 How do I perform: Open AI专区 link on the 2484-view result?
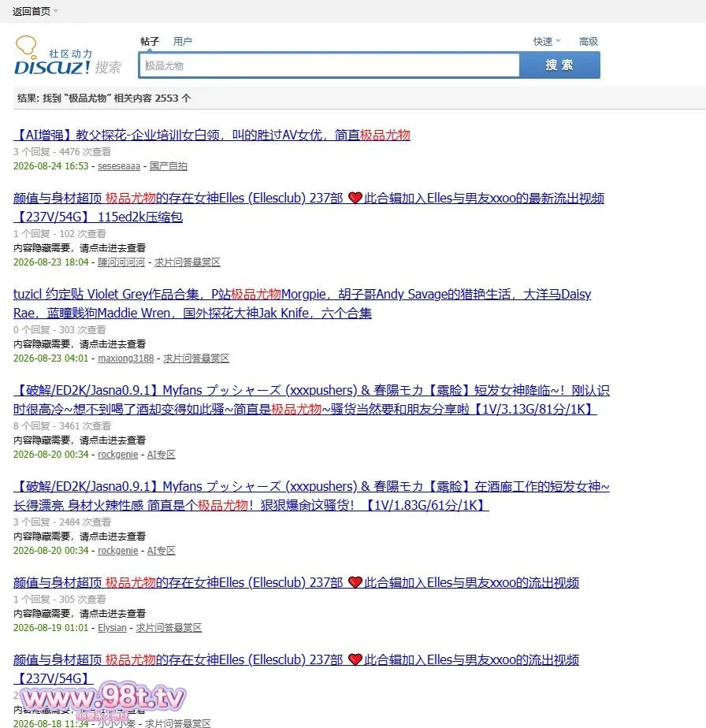pos(162,551)
